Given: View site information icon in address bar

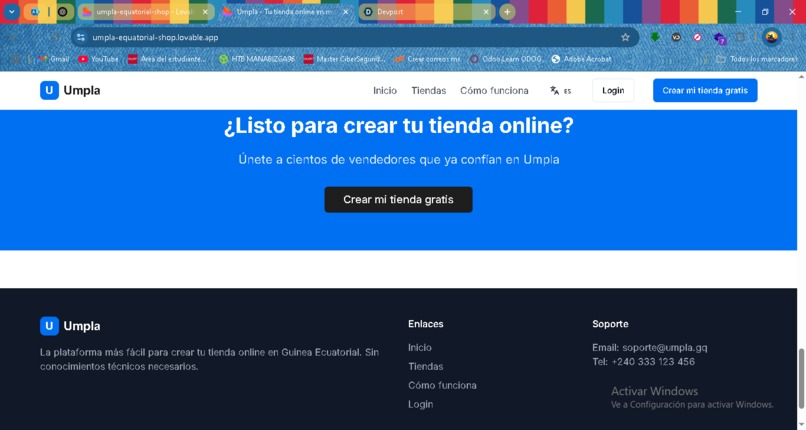Looking at the screenshot, I should pyautogui.click(x=81, y=37).
